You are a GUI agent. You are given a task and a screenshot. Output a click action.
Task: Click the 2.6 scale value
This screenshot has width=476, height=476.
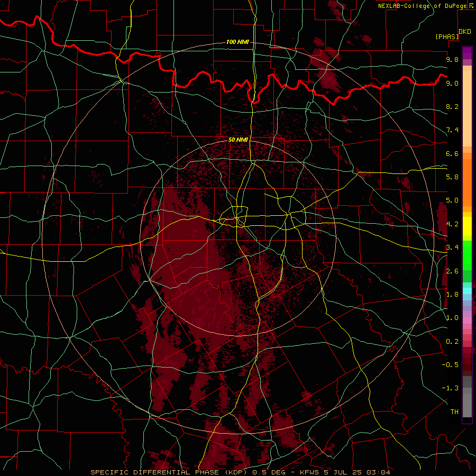pos(452,271)
